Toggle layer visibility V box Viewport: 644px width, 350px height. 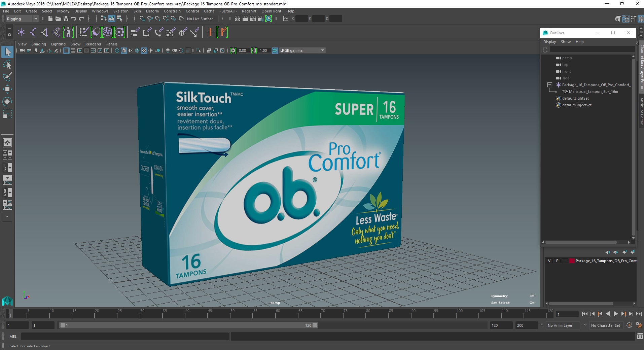[x=549, y=261]
